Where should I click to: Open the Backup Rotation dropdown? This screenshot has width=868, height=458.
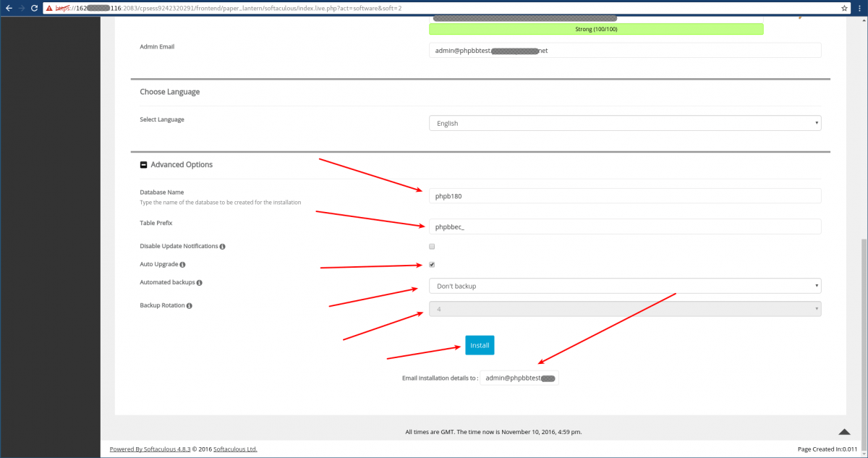[x=625, y=309]
